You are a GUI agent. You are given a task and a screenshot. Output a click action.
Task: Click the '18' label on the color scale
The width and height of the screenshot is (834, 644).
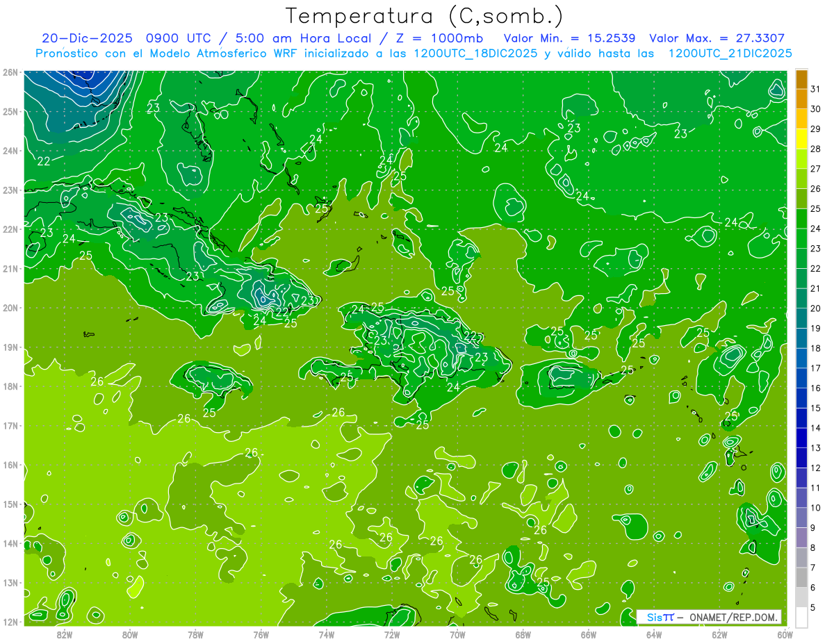point(816,348)
